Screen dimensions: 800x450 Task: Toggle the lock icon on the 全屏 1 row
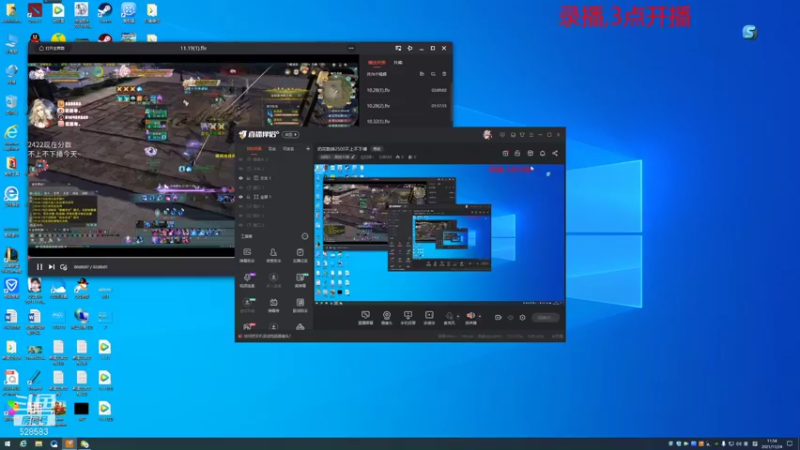point(248,197)
